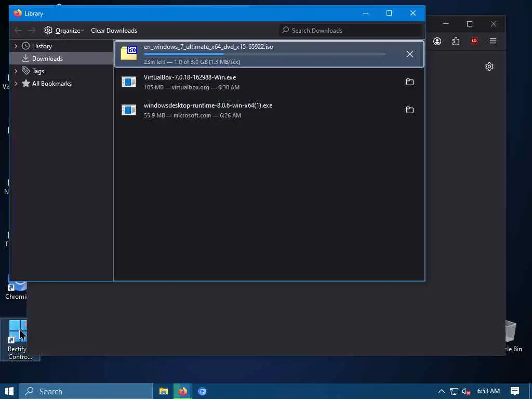
Task: Show windowsdesktop-runtime download in folder
Action: click(409, 110)
